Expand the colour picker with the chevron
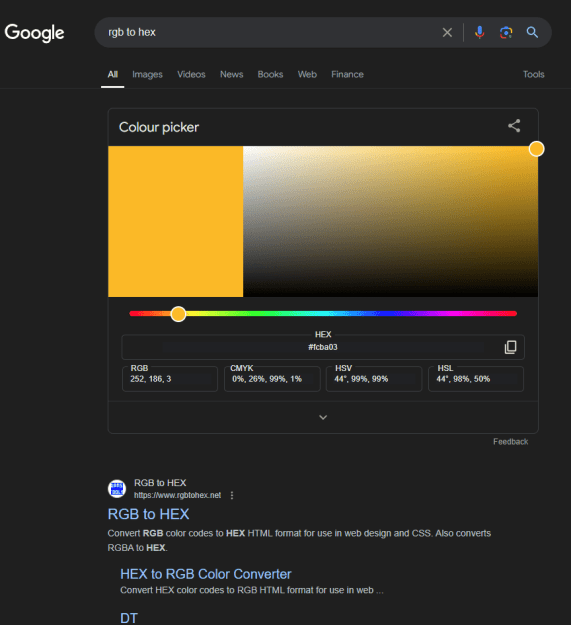The height and width of the screenshot is (625, 571). click(323, 417)
